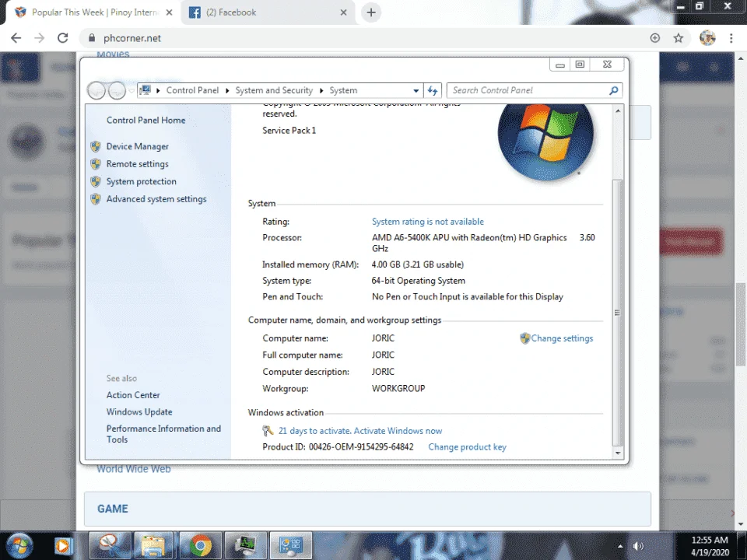
Task: Activate Windows now via 21 days link
Action: tap(359, 430)
